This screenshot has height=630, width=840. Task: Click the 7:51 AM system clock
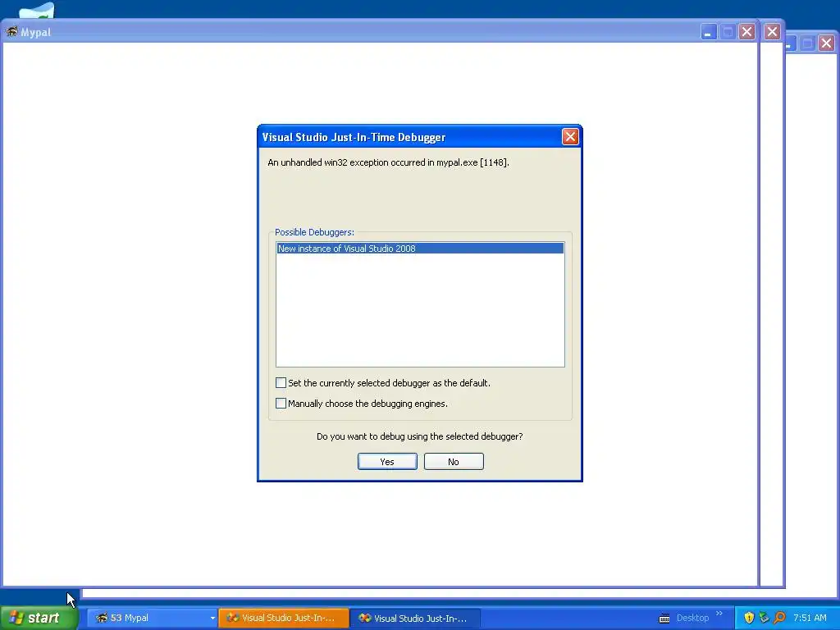tap(810, 618)
